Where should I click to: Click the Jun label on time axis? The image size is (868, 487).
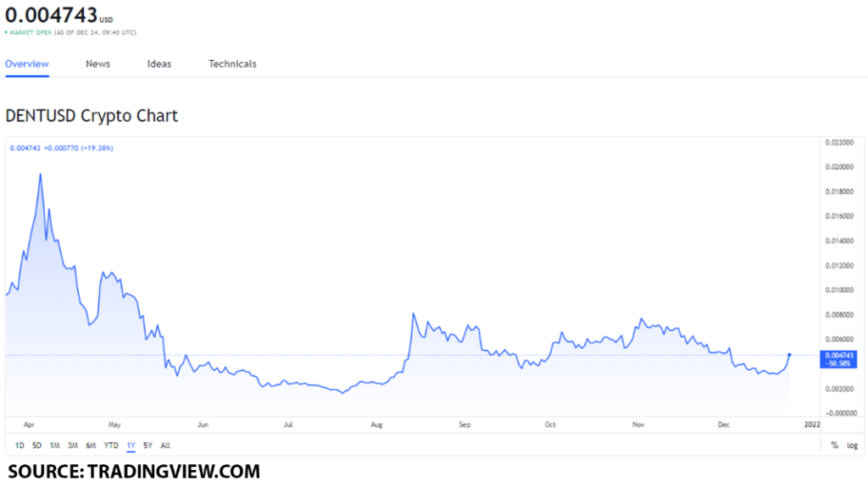(203, 425)
